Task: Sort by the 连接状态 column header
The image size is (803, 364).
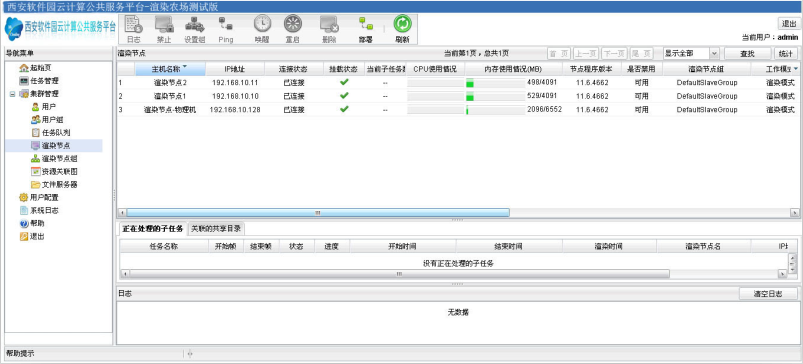Action: tap(293, 69)
